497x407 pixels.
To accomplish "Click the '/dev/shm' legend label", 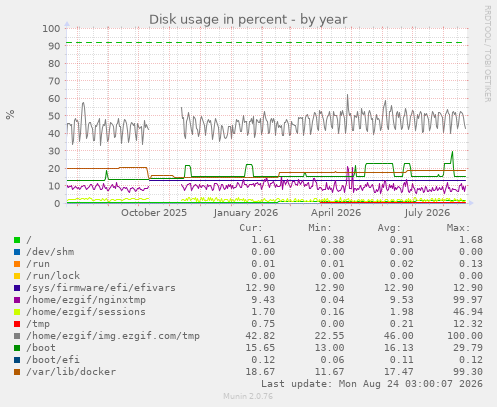I will pos(50,252).
